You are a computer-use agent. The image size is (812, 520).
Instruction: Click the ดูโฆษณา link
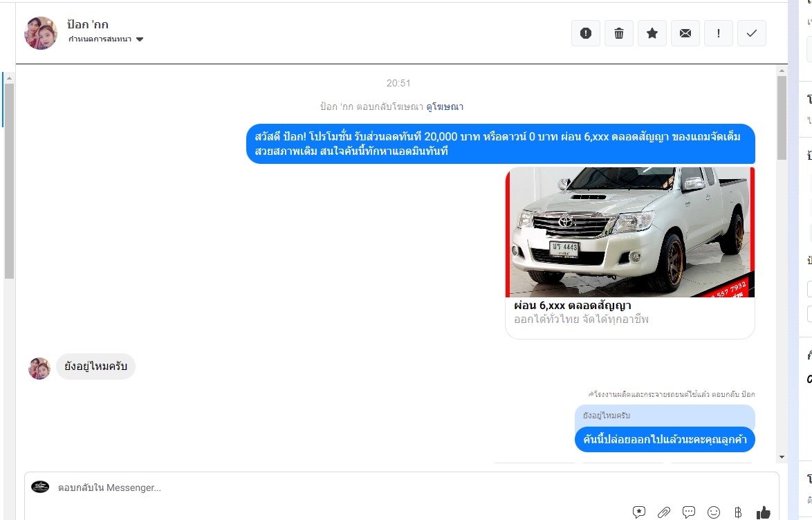point(445,106)
